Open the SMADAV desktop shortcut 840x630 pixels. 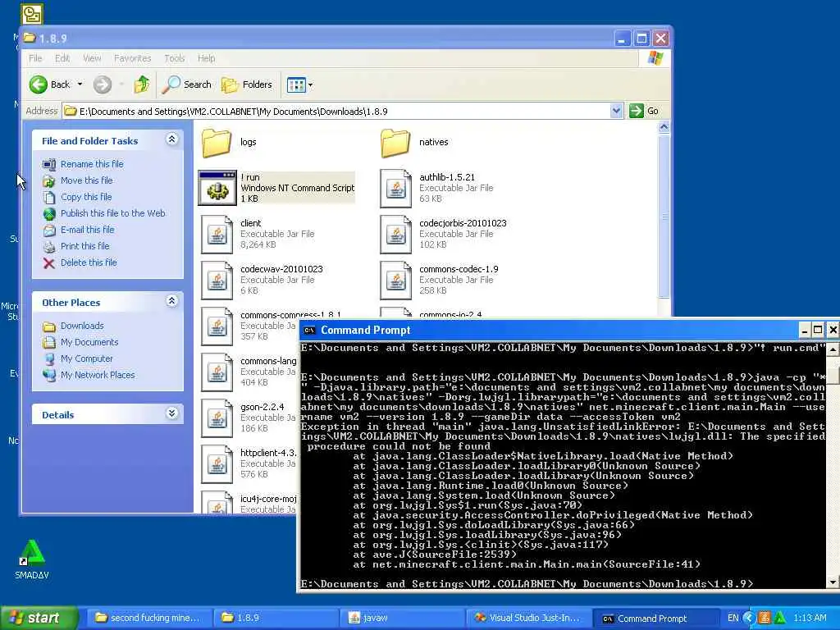click(x=32, y=559)
